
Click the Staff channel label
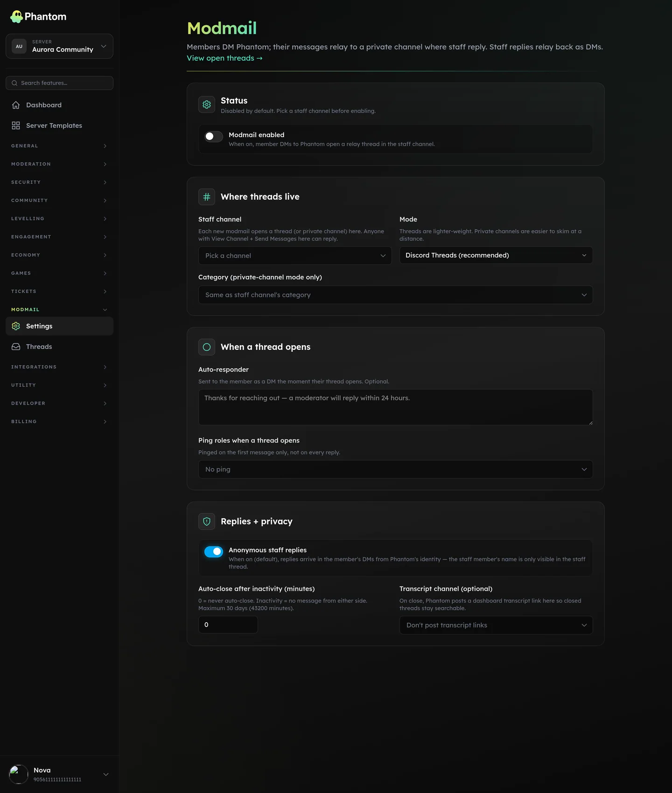220,219
